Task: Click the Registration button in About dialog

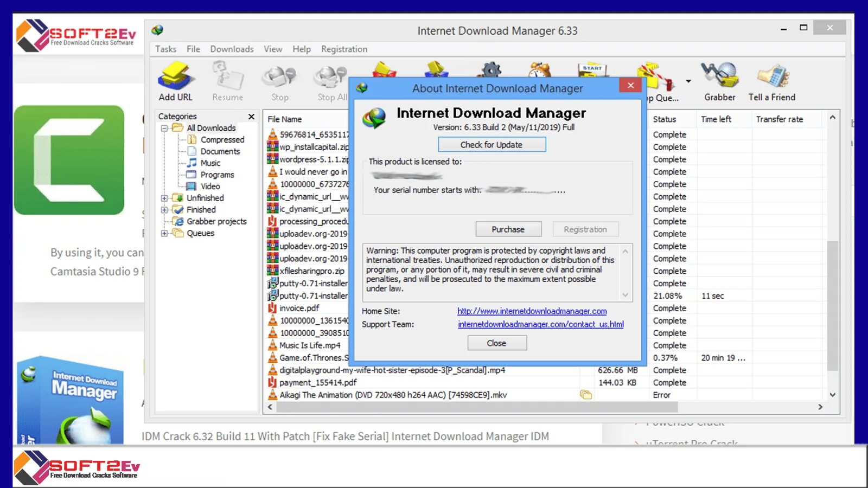Action: tap(585, 229)
